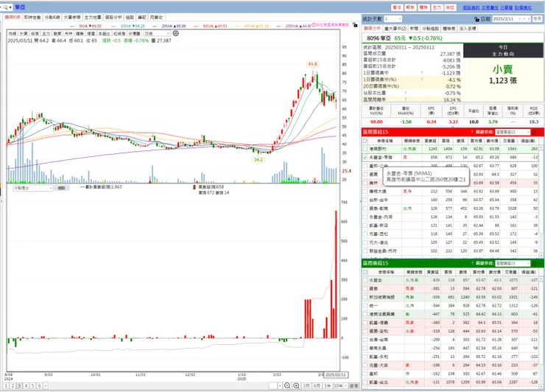Set chart range to 6月
This screenshot has width=545, height=392.
(x=317, y=386)
